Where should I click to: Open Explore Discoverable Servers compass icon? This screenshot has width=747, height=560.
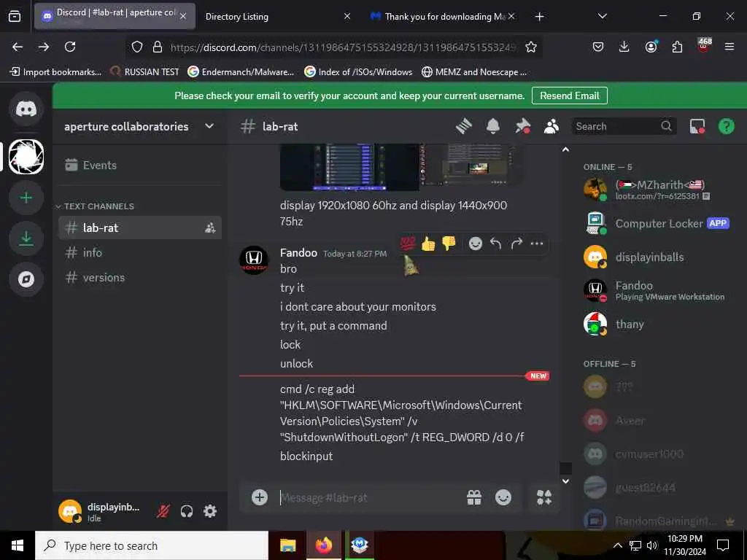click(x=26, y=279)
